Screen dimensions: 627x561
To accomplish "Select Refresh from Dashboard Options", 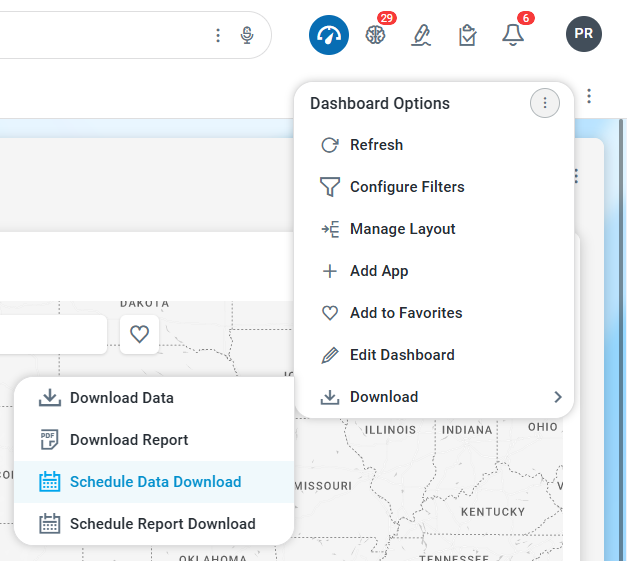I will [376, 145].
